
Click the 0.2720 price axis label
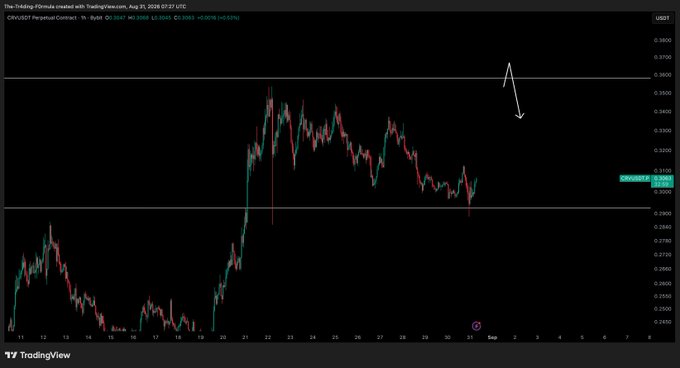[x=662, y=255]
